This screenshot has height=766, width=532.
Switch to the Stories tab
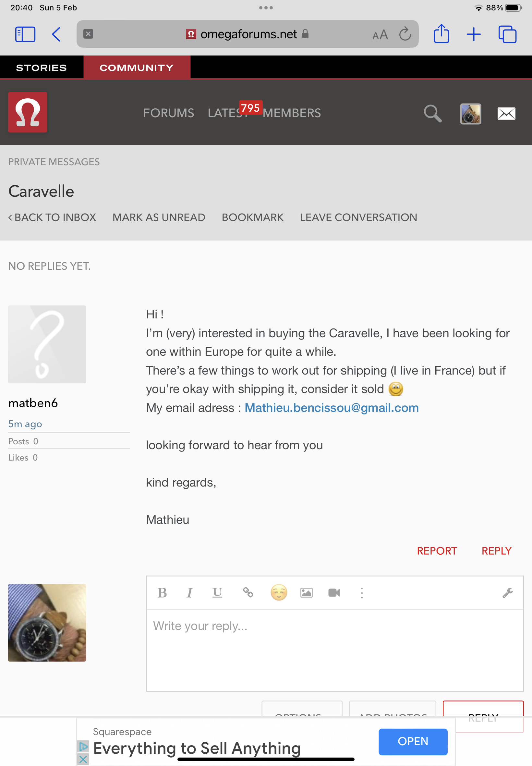41,68
